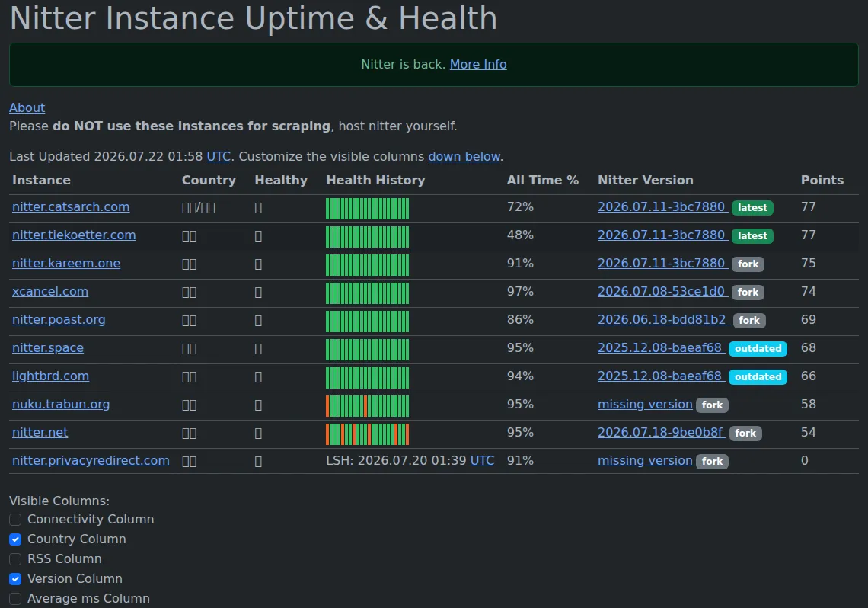Open version 2026.07.18-9be0b8f link
This screenshot has height=608, width=868.
point(662,433)
